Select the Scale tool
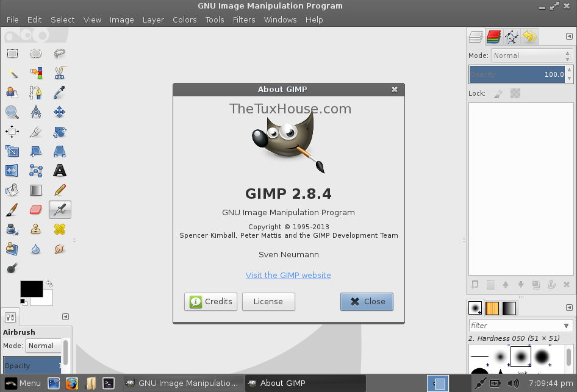Image resolution: width=577 pixels, height=392 pixels. (x=12, y=151)
